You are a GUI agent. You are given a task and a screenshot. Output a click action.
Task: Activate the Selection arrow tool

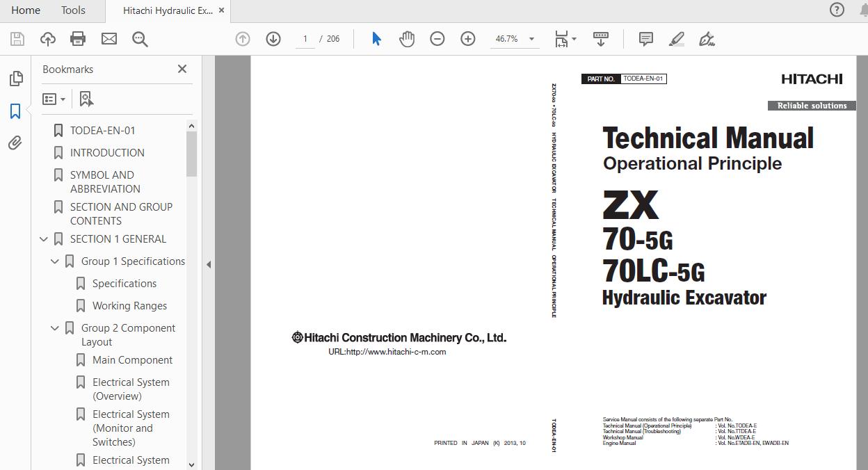click(x=376, y=39)
